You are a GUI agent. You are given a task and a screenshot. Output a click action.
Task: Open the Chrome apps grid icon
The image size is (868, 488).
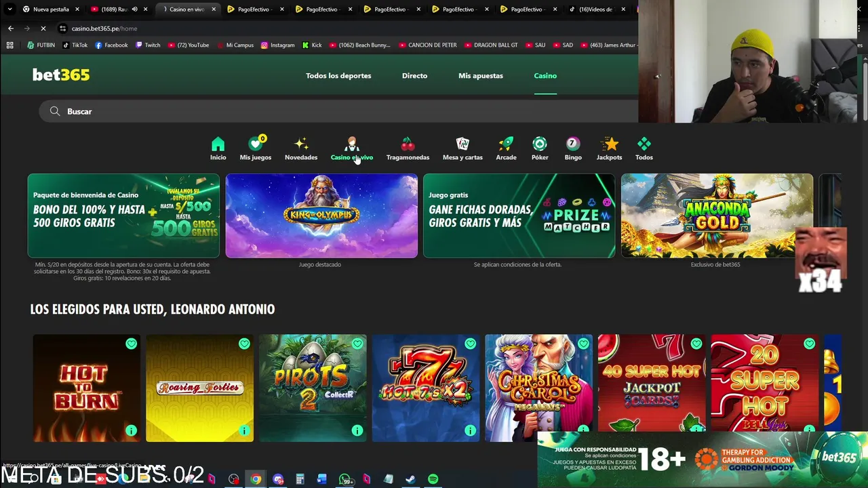point(9,45)
